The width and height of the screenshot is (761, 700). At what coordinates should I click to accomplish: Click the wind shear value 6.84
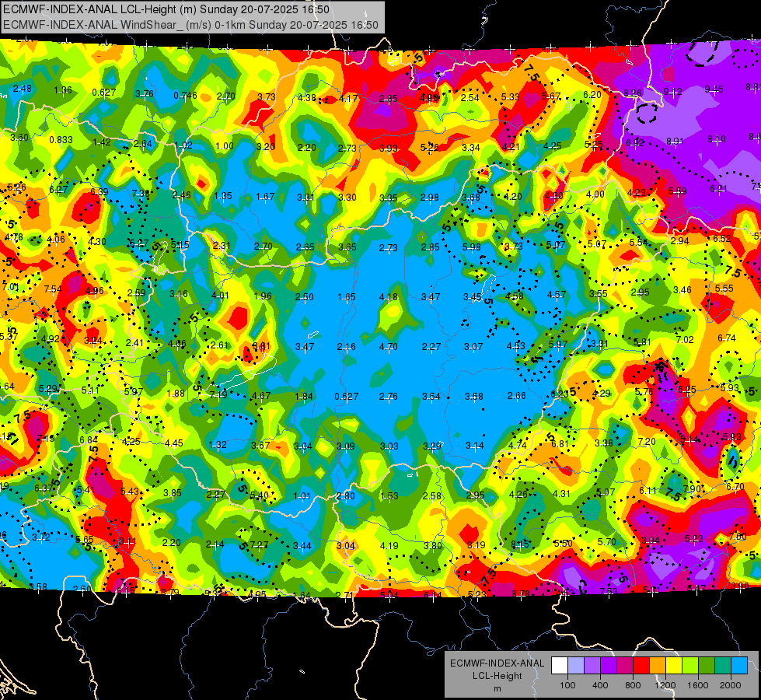(x=89, y=439)
